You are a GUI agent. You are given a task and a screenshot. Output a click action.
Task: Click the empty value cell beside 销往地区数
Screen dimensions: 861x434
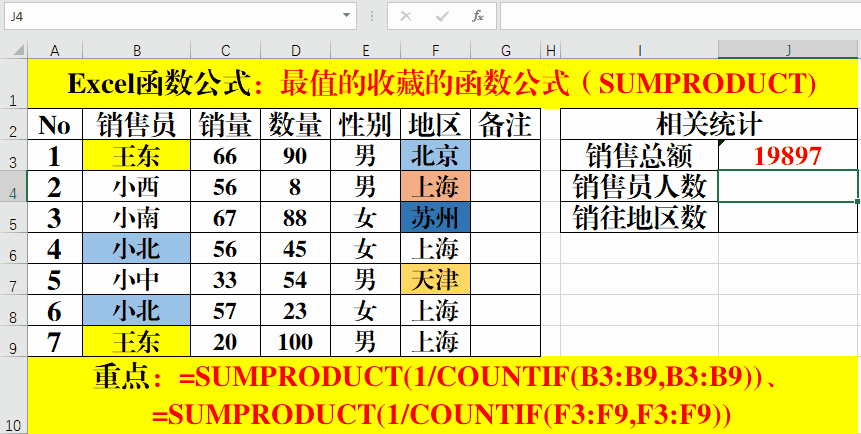point(788,218)
